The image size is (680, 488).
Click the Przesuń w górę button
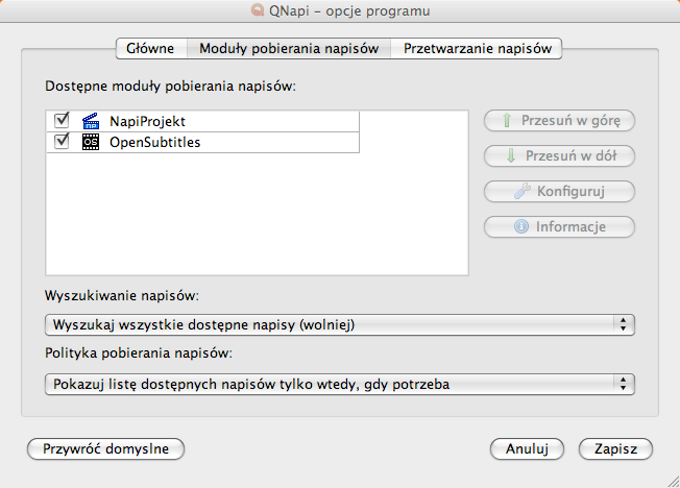pyautogui.click(x=559, y=121)
